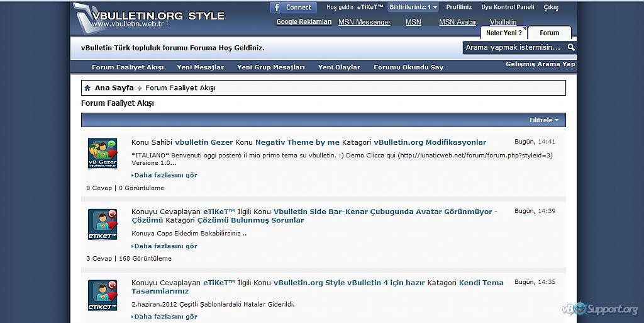Open the eTiKeT avatar on the 14:35 post

tap(103, 295)
